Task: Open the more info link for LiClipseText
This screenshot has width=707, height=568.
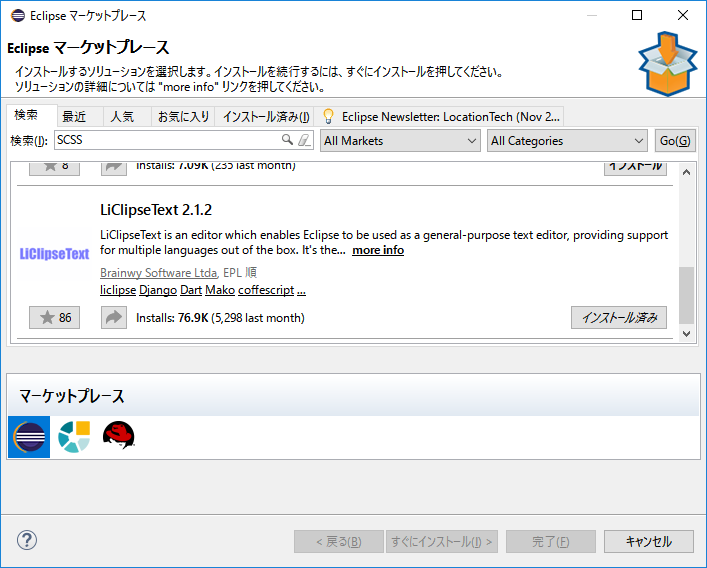Action: [x=378, y=250]
